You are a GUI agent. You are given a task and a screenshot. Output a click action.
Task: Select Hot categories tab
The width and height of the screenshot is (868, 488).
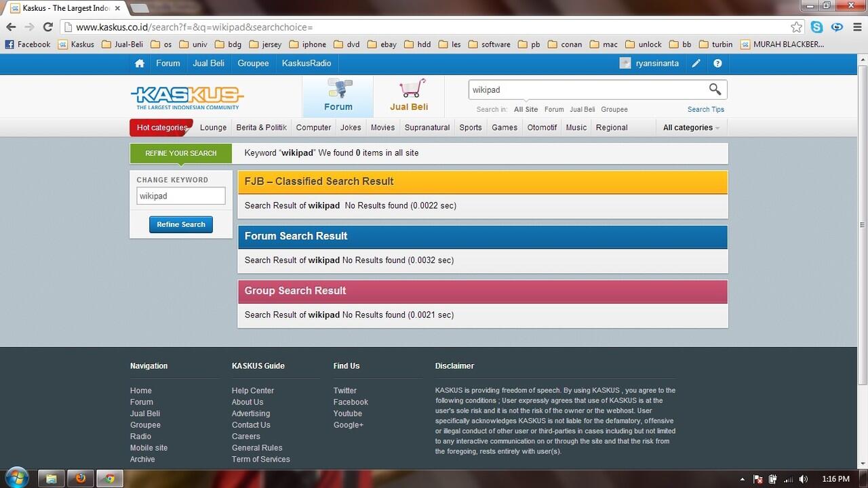coord(161,127)
